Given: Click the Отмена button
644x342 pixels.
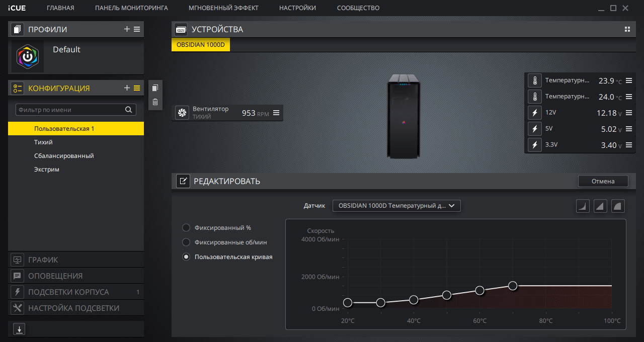Looking at the screenshot, I should click(x=603, y=181).
